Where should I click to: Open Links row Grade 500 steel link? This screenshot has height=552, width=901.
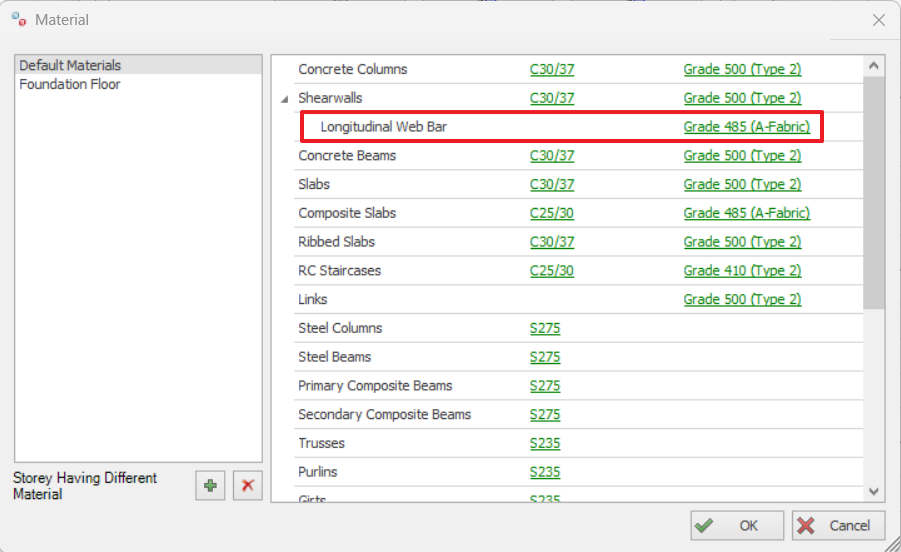click(742, 300)
